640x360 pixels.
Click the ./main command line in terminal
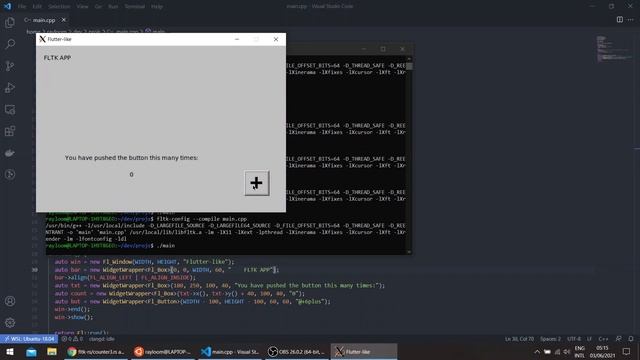point(111,246)
